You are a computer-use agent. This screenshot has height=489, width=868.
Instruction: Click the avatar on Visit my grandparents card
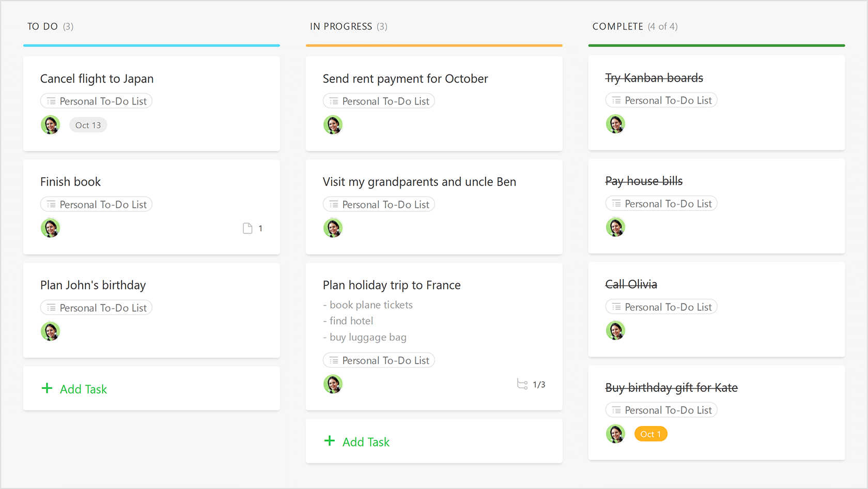tap(333, 227)
